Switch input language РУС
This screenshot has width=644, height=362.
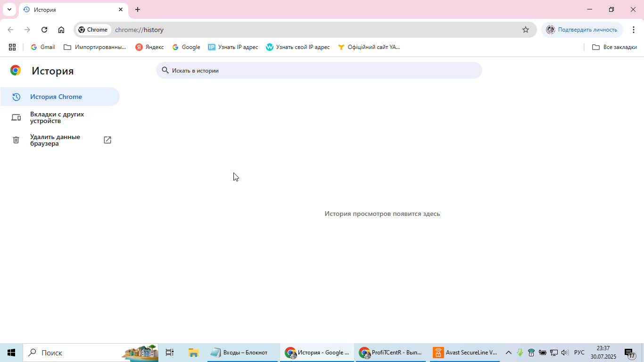coord(579,353)
